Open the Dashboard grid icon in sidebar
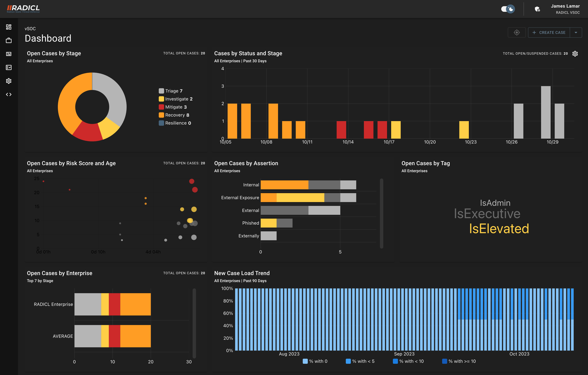Viewport: 588px width, 375px height. (x=9, y=27)
